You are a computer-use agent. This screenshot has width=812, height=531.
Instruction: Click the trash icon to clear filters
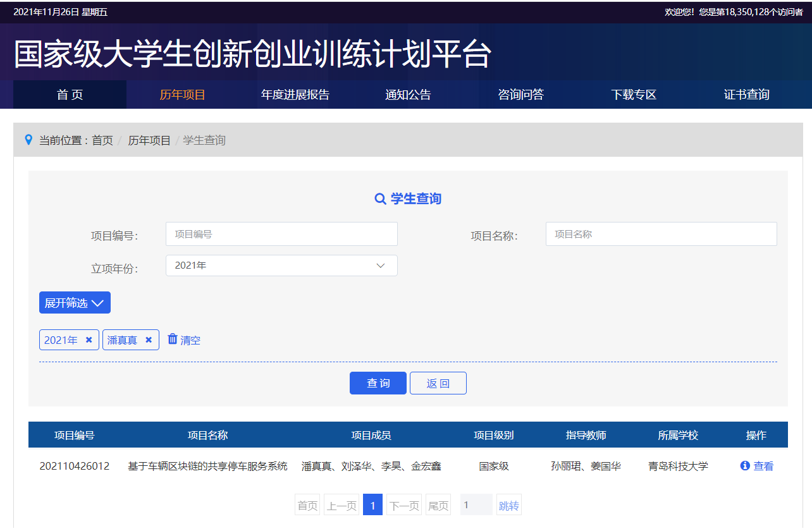(173, 339)
